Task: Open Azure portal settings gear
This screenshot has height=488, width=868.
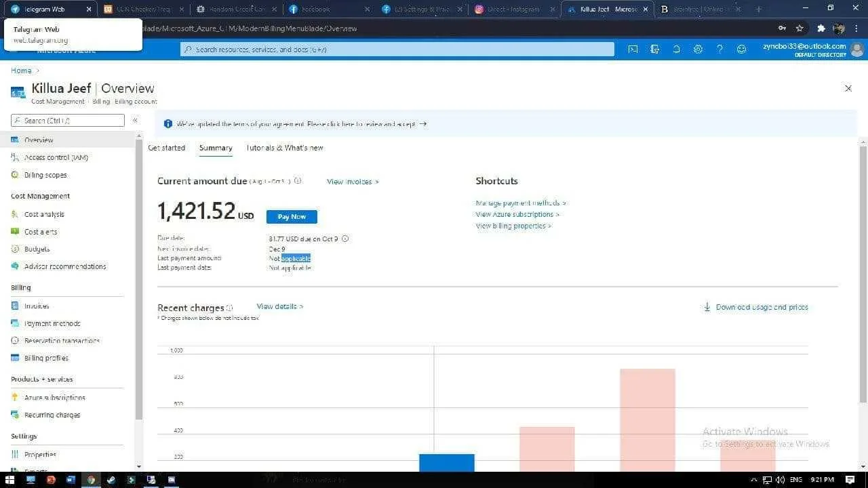Action: point(698,49)
